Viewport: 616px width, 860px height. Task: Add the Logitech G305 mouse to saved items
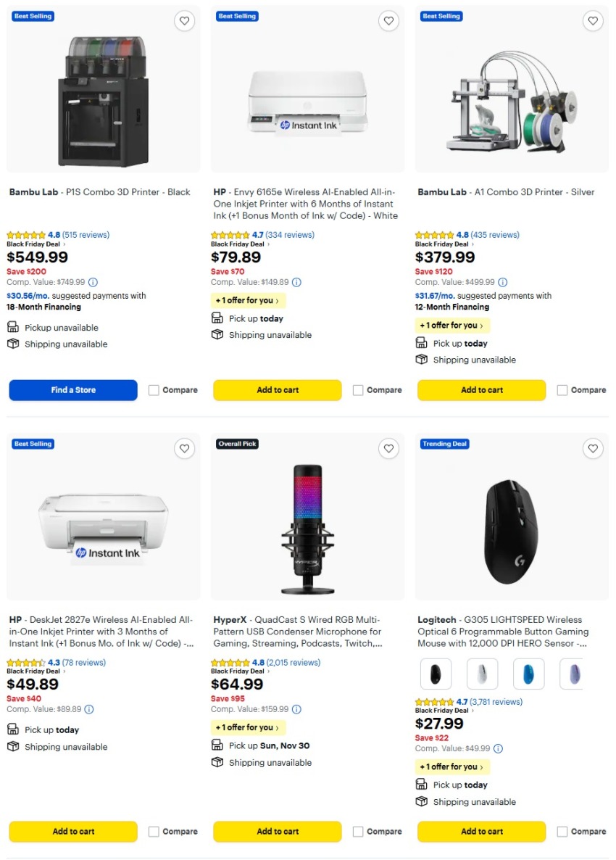tap(593, 449)
